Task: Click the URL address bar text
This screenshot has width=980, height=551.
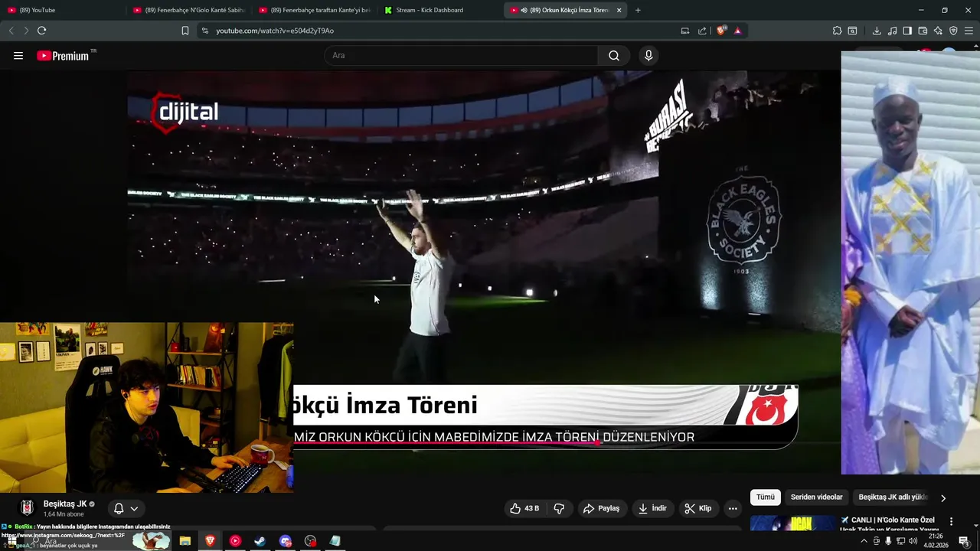Action: click(275, 31)
